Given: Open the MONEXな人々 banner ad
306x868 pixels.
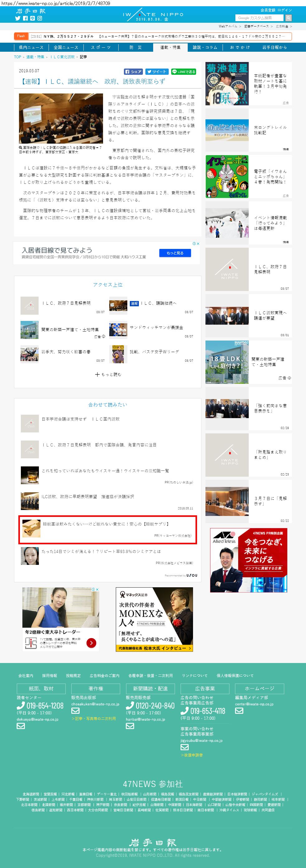Looking at the screenshot, I should click(x=154, y=619).
